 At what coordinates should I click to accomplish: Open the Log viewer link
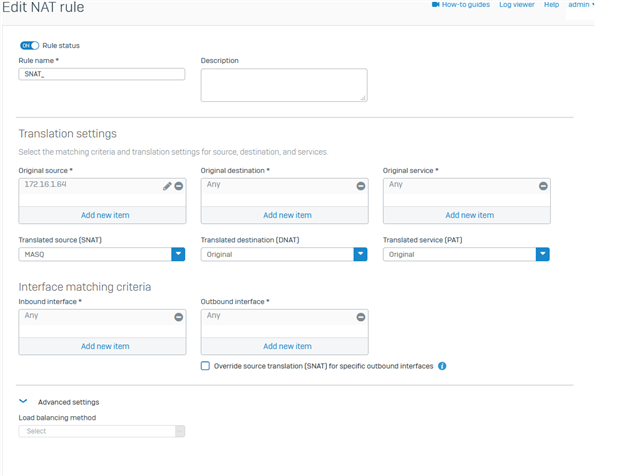tap(517, 4)
